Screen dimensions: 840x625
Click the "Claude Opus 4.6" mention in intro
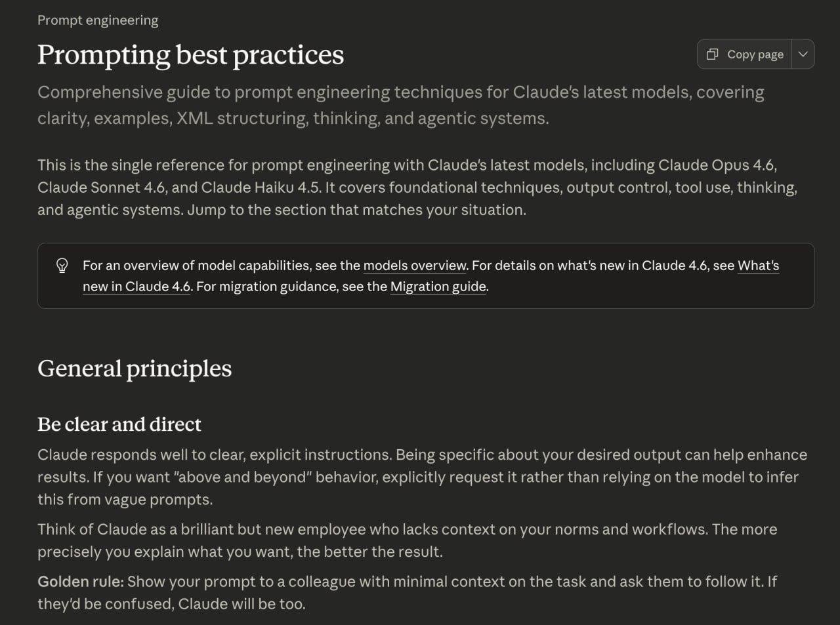coord(717,165)
